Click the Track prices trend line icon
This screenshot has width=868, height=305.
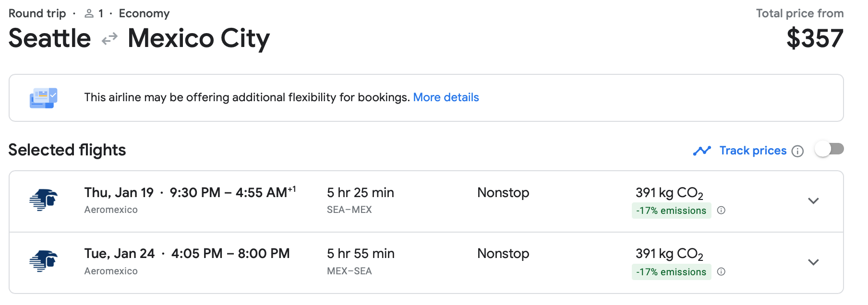702,151
